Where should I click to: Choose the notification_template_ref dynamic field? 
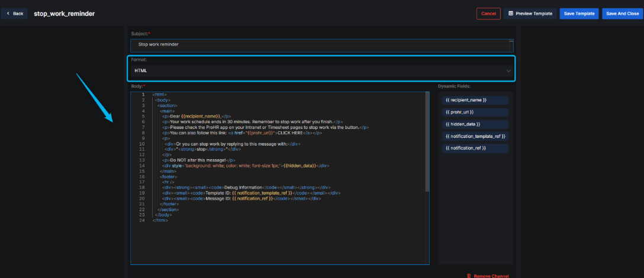pyautogui.click(x=475, y=136)
